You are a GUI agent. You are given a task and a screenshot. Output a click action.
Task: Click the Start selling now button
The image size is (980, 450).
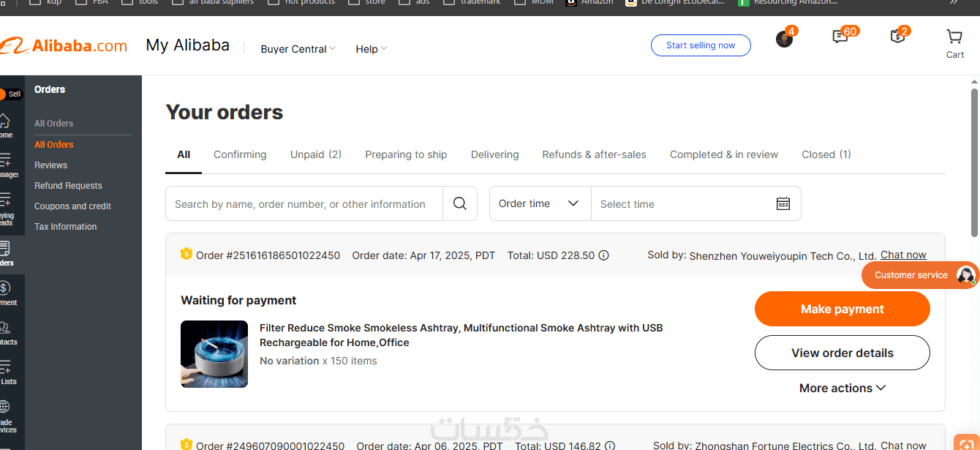pyautogui.click(x=701, y=45)
